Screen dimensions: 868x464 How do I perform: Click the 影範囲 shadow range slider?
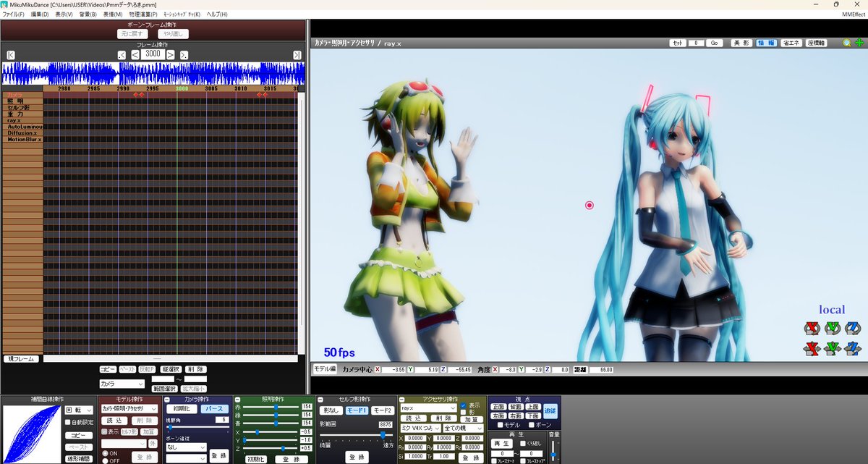pos(356,435)
